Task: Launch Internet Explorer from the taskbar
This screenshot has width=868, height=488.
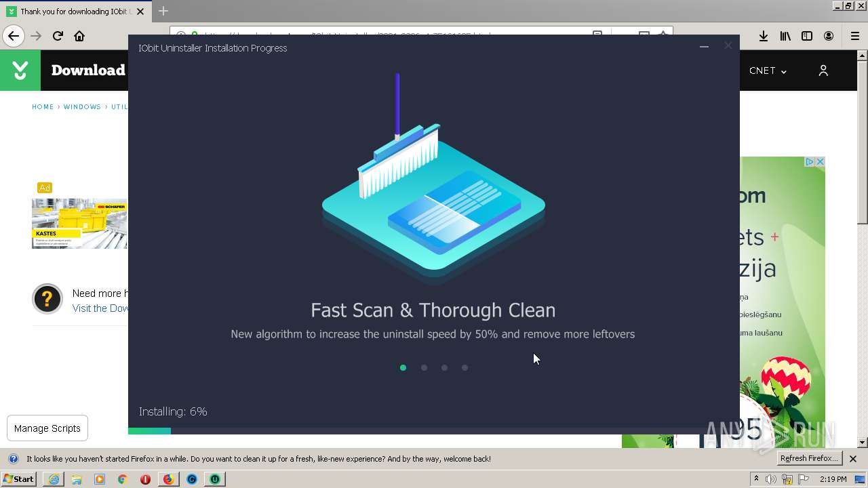Action: tap(54, 479)
